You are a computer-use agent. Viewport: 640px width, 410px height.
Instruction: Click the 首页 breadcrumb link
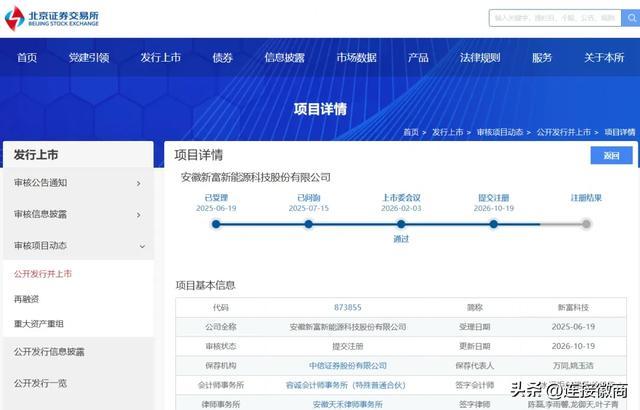tap(411, 132)
